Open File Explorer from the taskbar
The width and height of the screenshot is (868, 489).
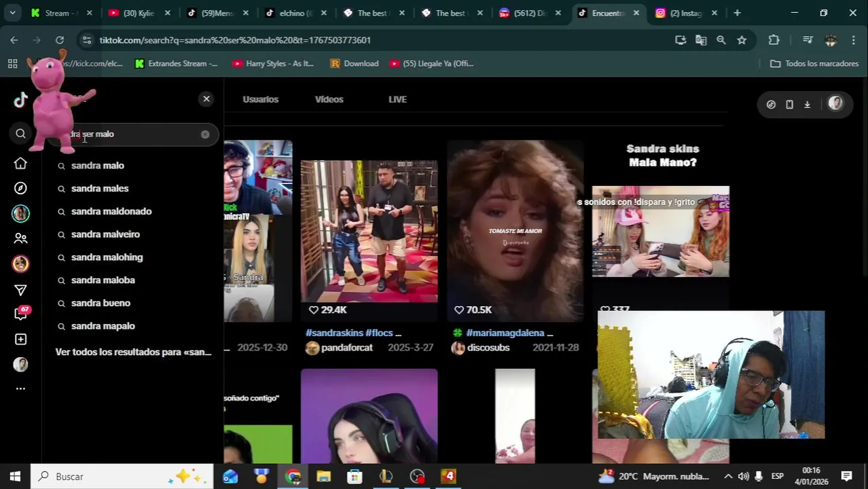pyautogui.click(x=323, y=476)
